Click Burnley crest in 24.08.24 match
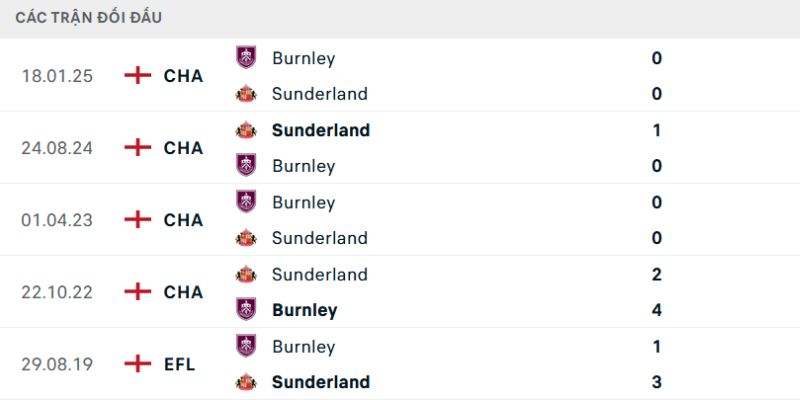The width and height of the screenshot is (800, 400). tap(246, 166)
